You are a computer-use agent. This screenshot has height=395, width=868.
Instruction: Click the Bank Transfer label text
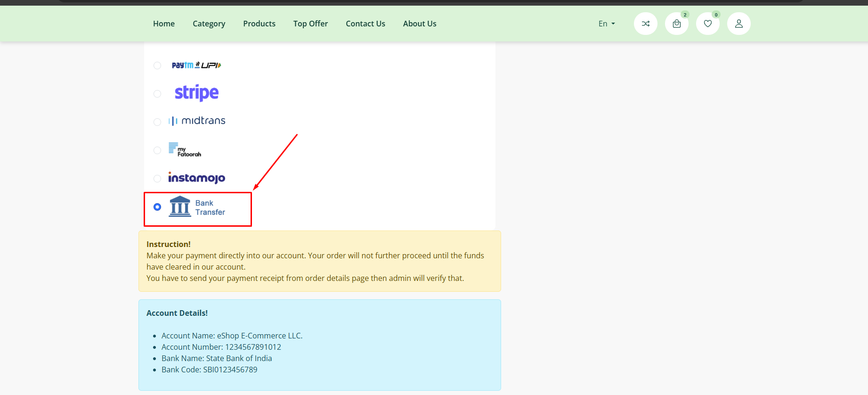pos(210,207)
